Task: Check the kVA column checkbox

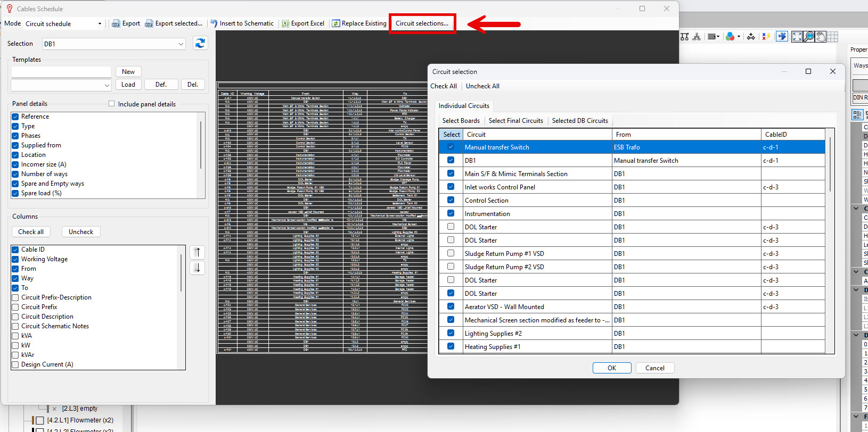Action: [x=15, y=336]
